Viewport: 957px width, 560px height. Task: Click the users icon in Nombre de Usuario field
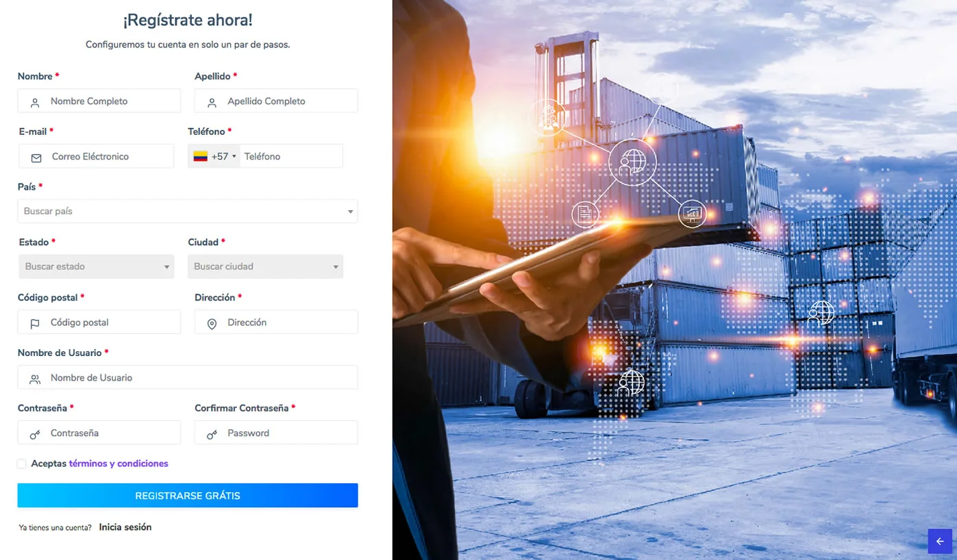35,379
